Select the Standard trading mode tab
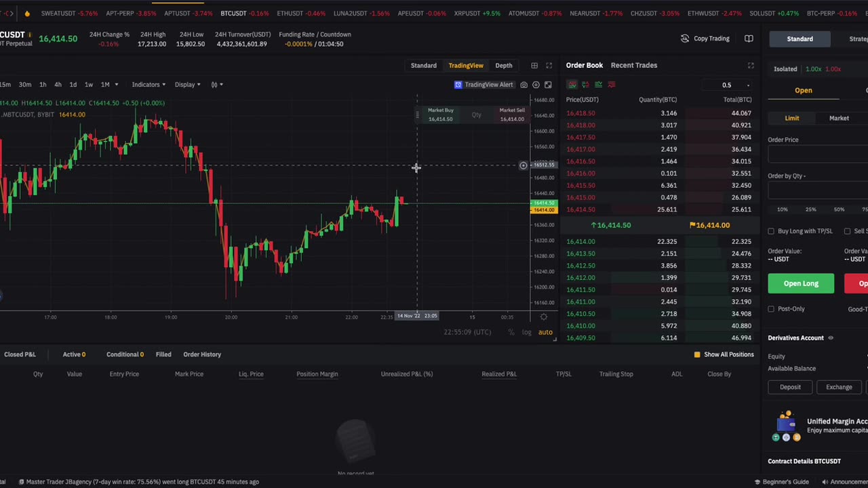The height and width of the screenshot is (488, 868). 800,39
